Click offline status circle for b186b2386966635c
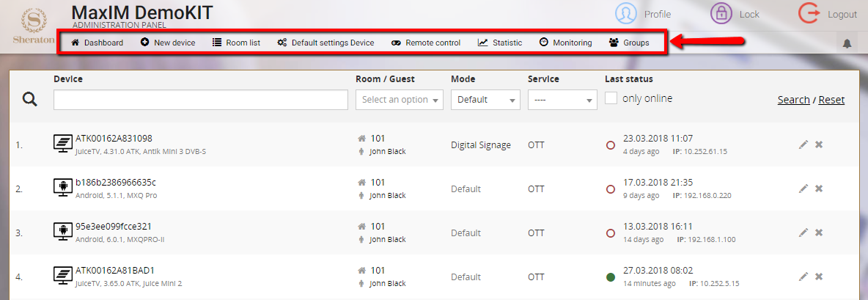This screenshot has width=868, height=300. point(611,189)
